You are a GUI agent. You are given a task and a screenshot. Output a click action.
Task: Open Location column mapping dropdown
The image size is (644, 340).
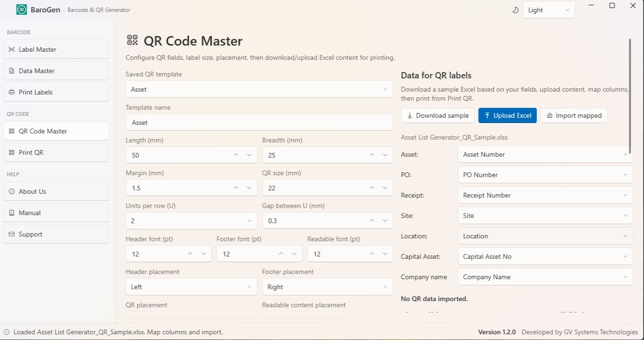coord(545,236)
